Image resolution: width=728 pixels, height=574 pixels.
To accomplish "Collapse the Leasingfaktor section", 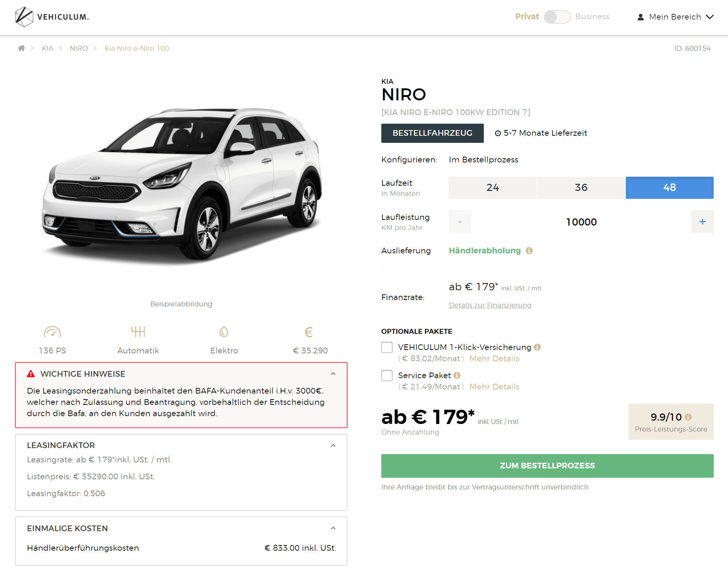I will 333,445.
